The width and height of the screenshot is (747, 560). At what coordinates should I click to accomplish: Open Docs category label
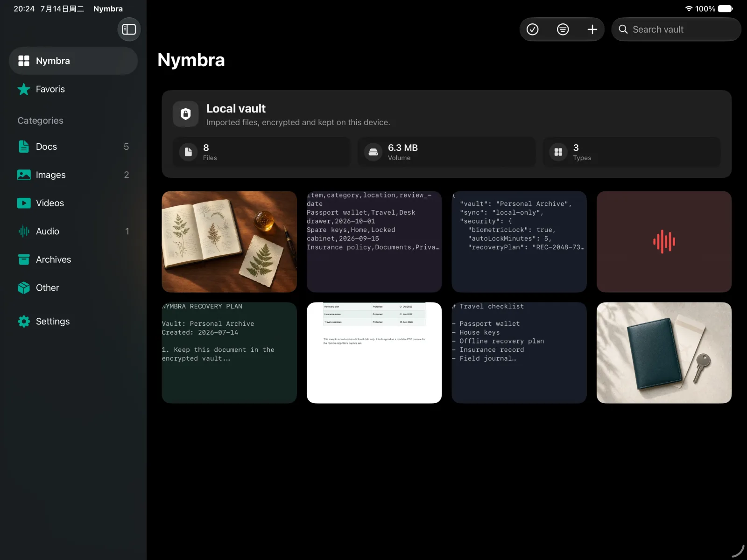[x=46, y=147]
